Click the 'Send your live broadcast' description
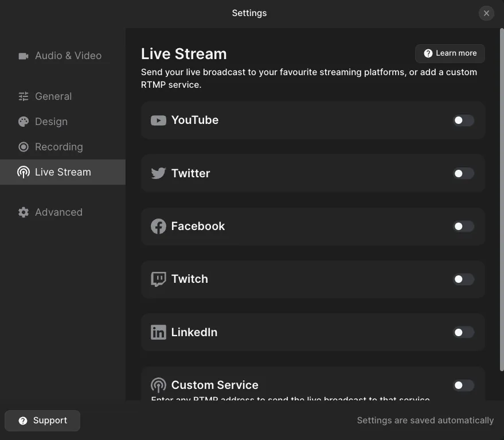 [309, 79]
